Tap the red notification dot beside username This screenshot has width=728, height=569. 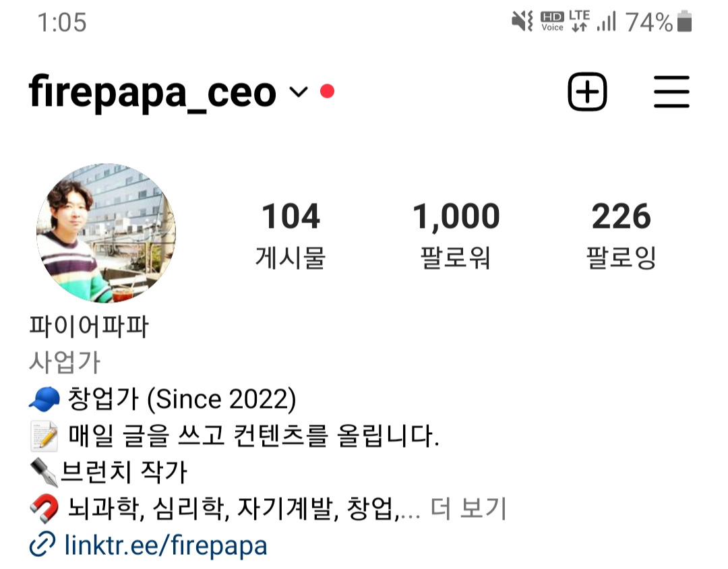328,91
